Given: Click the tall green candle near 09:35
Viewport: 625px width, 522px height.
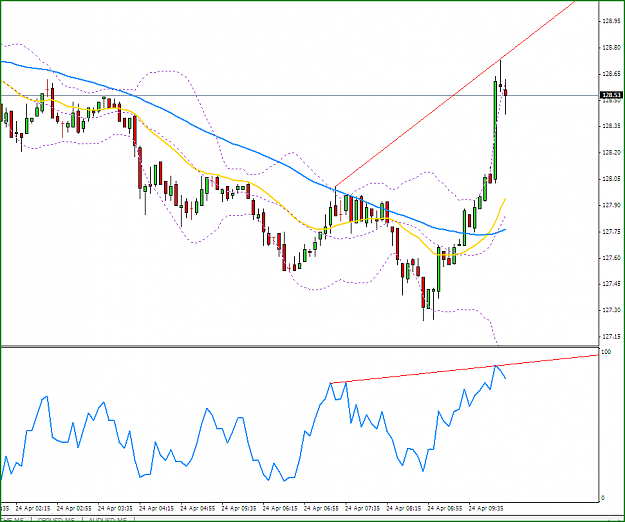Looking at the screenshot, I should (495, 130).
